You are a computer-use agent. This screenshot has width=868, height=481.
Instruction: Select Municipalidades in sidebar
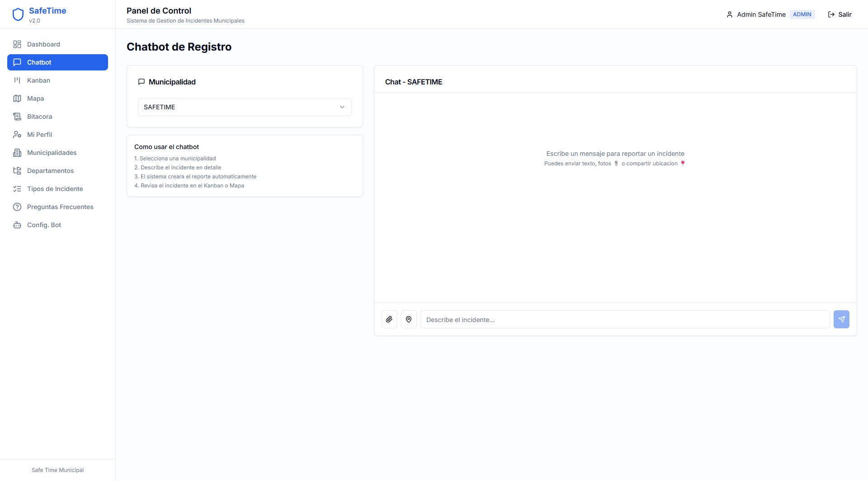tap(57, 153)
